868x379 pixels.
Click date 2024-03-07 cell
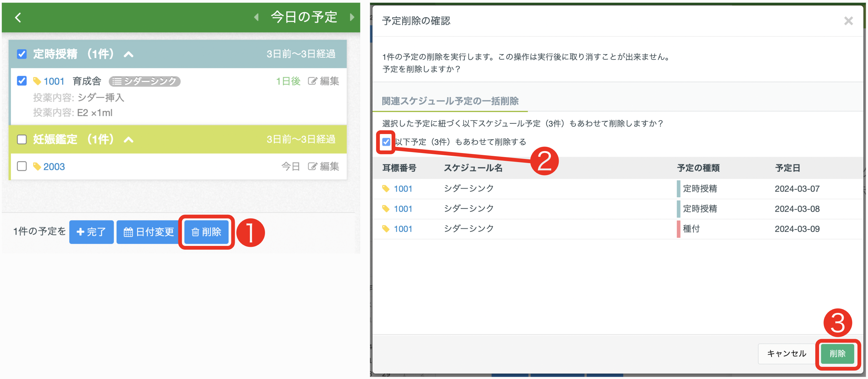[797, 189]
